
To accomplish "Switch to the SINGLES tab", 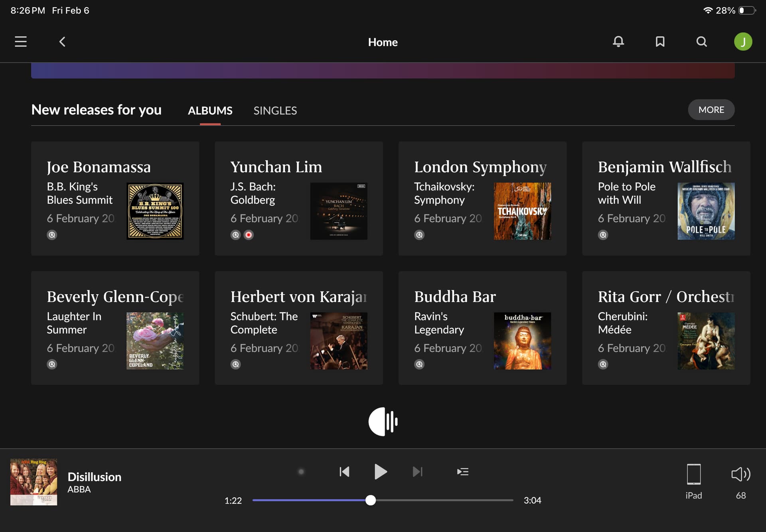I will pyautogui.click(x=275, y=110).
